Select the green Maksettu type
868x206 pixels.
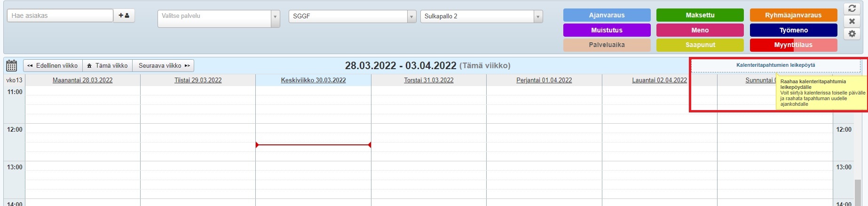point(700,15)
